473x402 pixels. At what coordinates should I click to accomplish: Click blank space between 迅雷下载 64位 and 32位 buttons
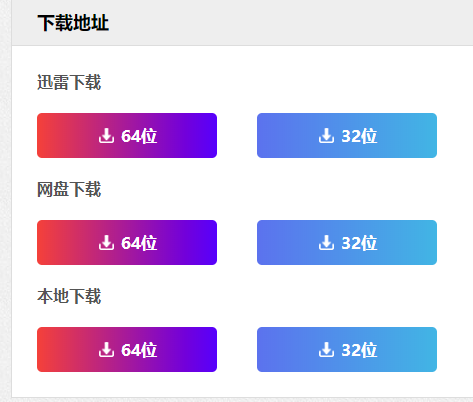tap(237, 135)
